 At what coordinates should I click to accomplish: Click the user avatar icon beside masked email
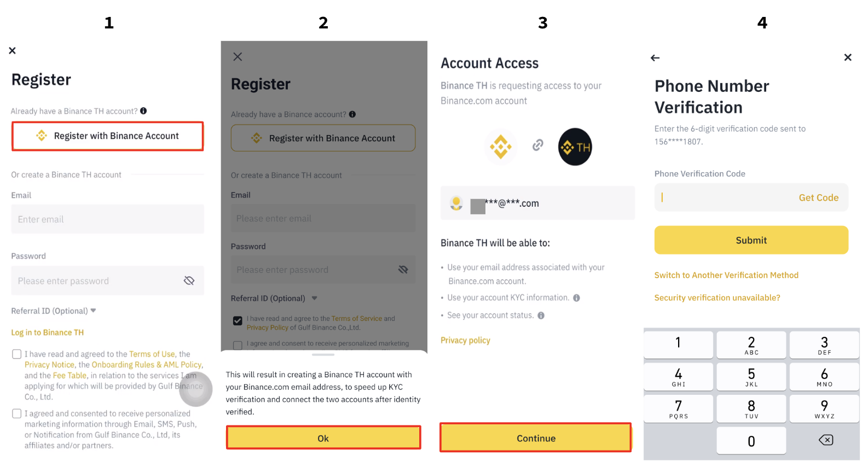coord(456,203)
